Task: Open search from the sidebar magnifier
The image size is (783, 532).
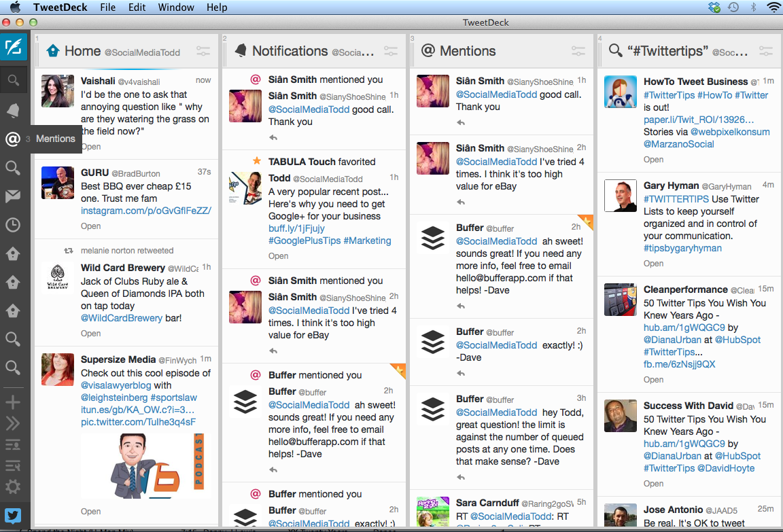Action: [14, 79]
